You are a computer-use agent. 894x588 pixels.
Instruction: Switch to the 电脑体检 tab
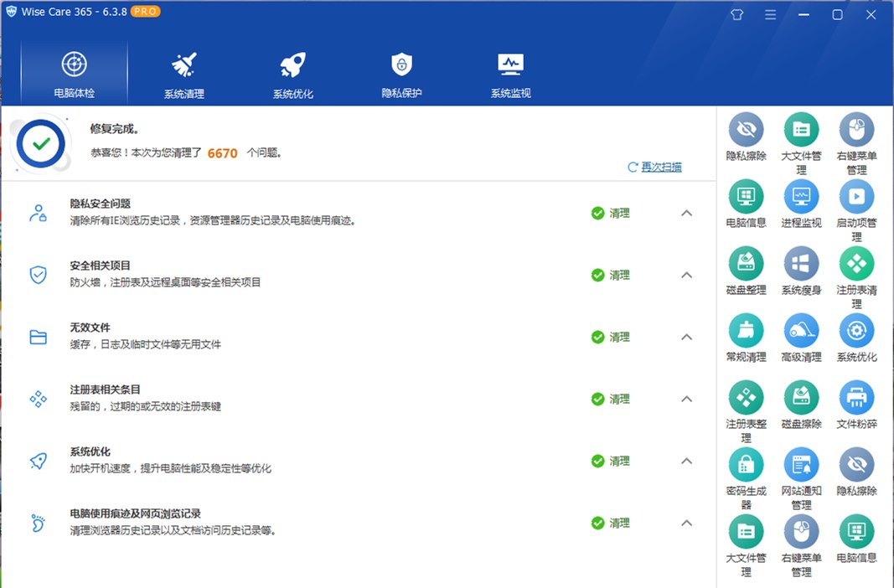point(74,73)
